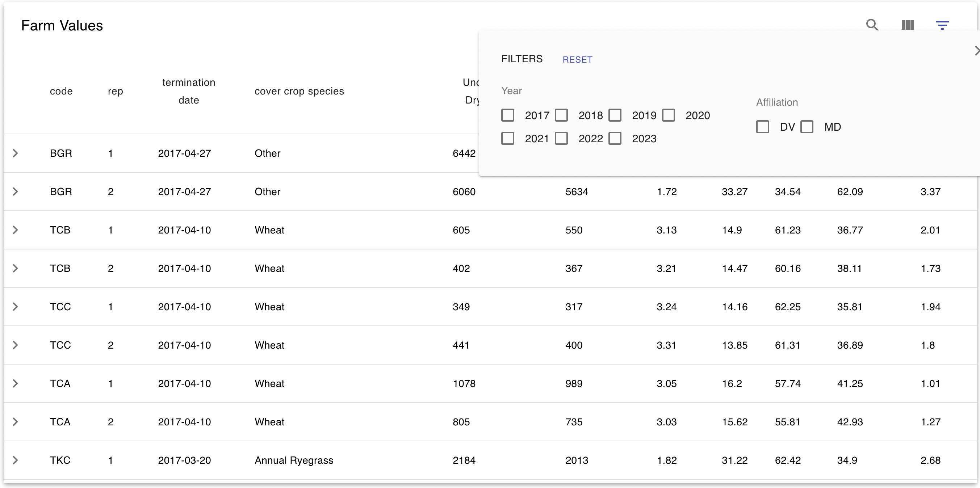The height and width of the screenshot is (488, 980).
Task: Check the MD affiliation checkbox
Action: coord(807,127)
